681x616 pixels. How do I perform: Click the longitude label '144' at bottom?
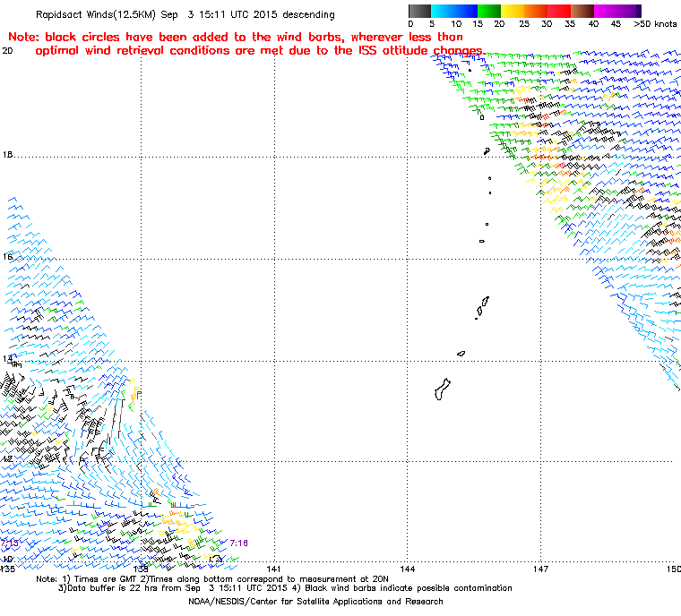(x=407, y=569)
